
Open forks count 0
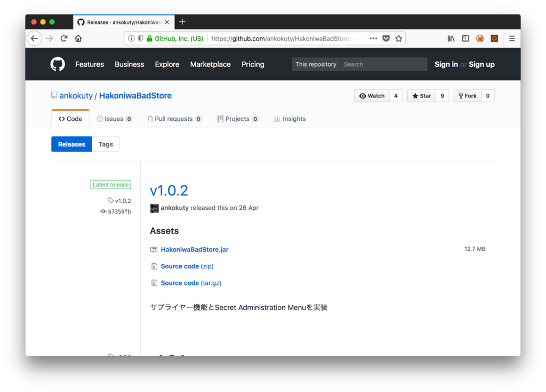488,96
